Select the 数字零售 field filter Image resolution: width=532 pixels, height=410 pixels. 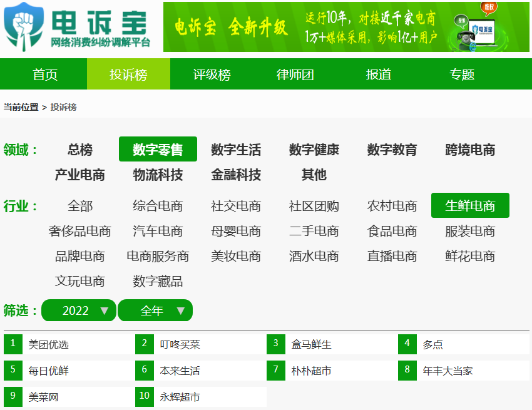[x=158, y=150]
